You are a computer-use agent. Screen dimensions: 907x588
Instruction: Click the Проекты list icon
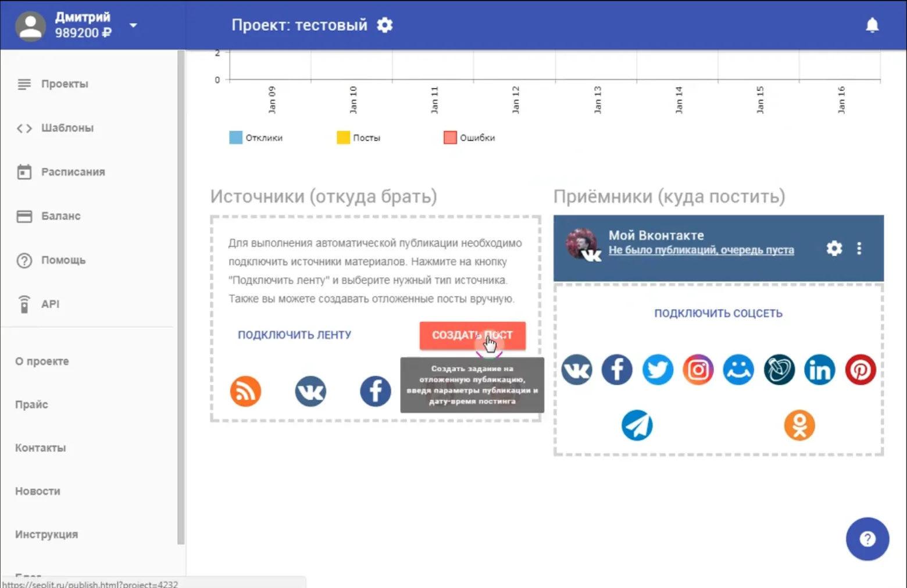click(x=24, y=84)
